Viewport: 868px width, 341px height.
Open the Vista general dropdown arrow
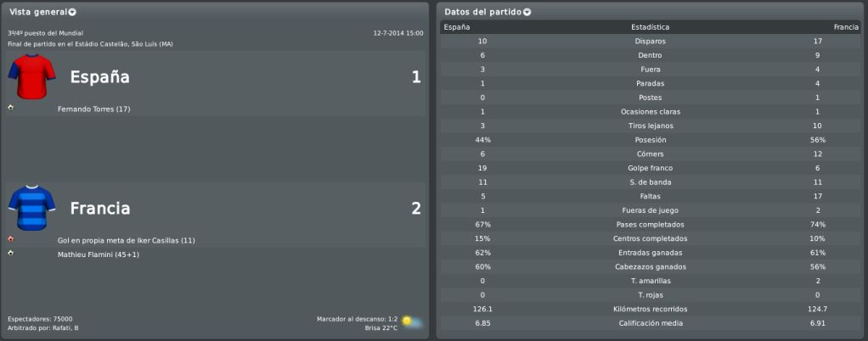[72, 12]
